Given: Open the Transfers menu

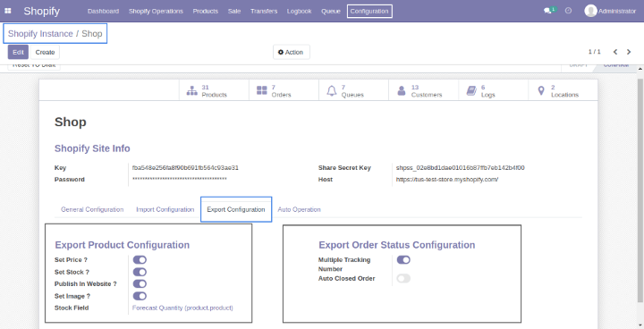Looking at the screenshot, I should [264, 11].
